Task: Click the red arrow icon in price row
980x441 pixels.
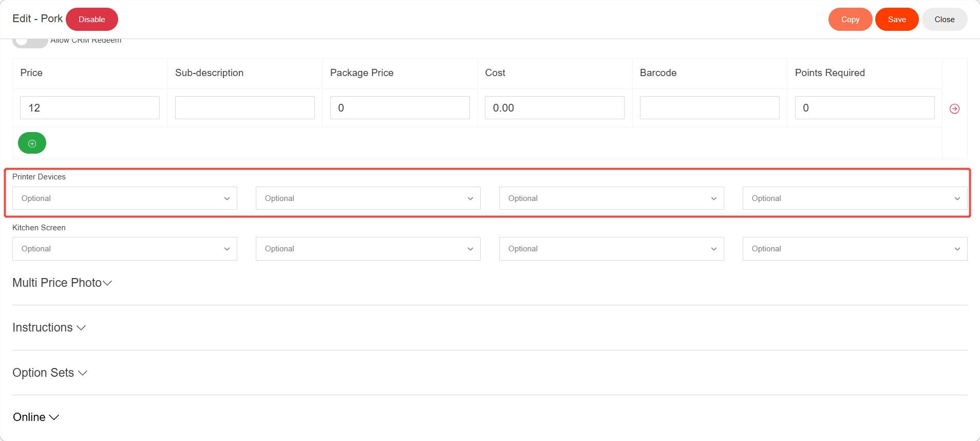Action: coord(954,108)
